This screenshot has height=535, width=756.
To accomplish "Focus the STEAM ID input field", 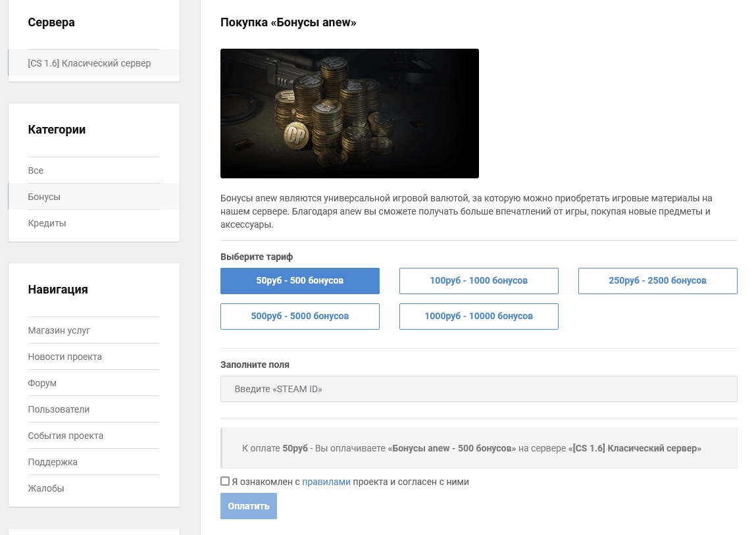I will pyautogui.click(x=478, y=389).
